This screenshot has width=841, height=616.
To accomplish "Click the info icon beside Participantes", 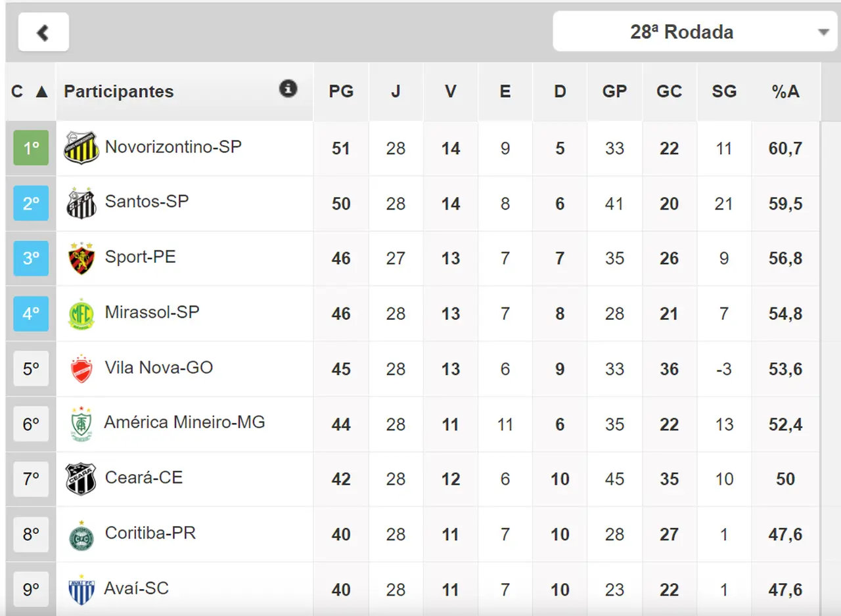I will click(x=288, y=89).
